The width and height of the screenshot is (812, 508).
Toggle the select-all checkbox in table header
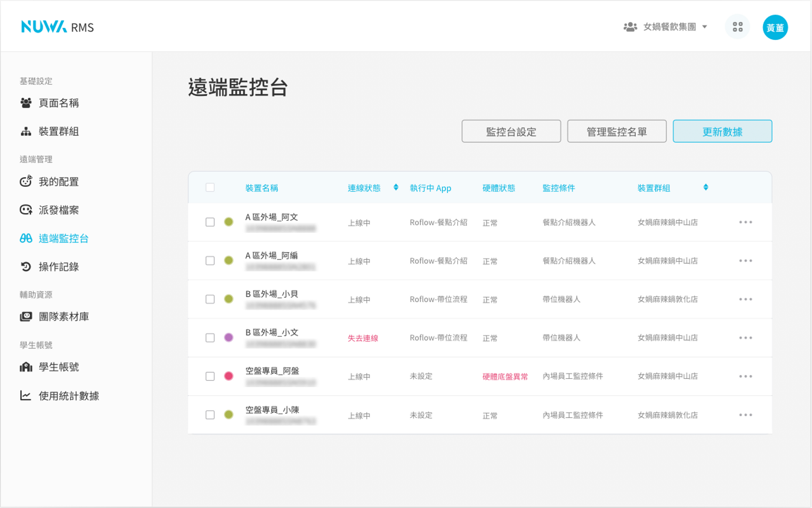point(210,187)
